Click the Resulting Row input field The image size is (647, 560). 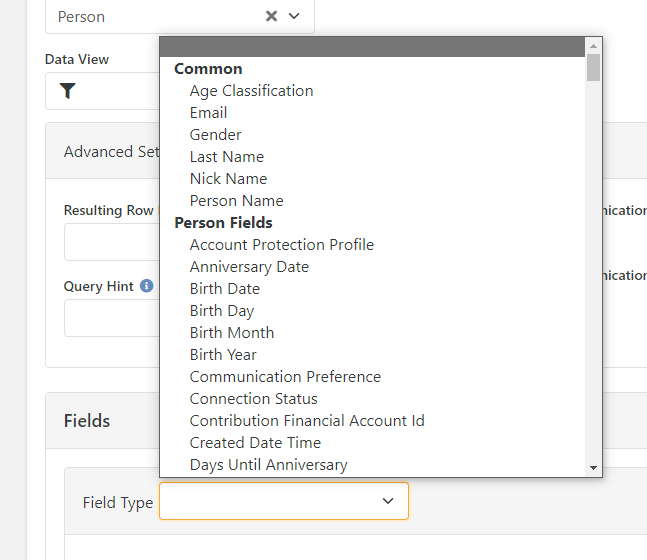pos(112,242)
